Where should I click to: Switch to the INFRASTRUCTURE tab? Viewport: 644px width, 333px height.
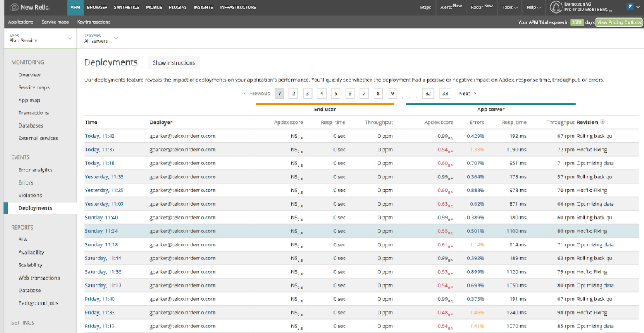[238, 7]
